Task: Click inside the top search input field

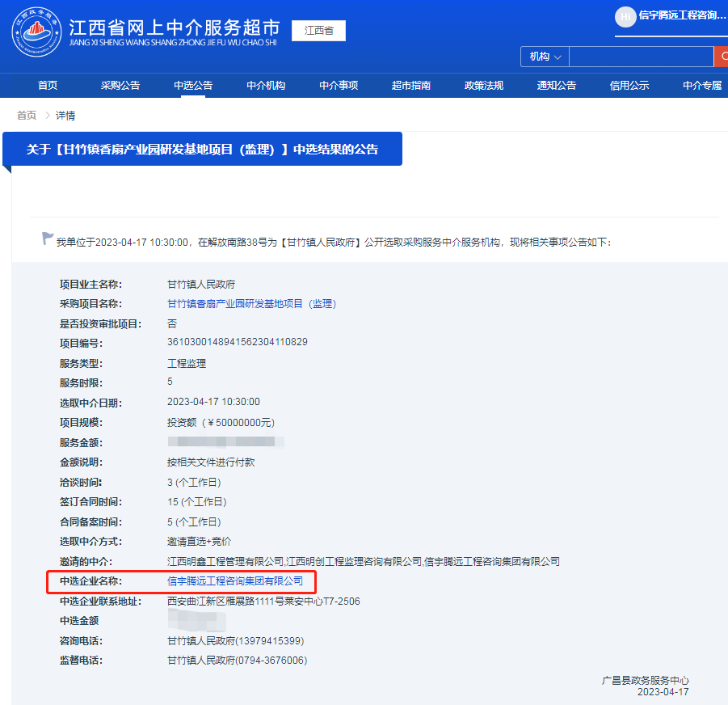Action: (641, 57)
